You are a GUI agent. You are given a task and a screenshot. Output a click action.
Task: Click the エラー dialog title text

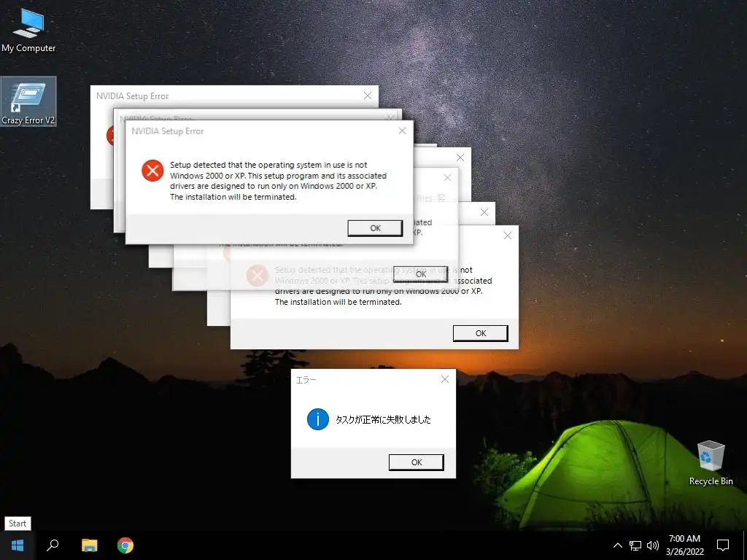click(306, 380)
